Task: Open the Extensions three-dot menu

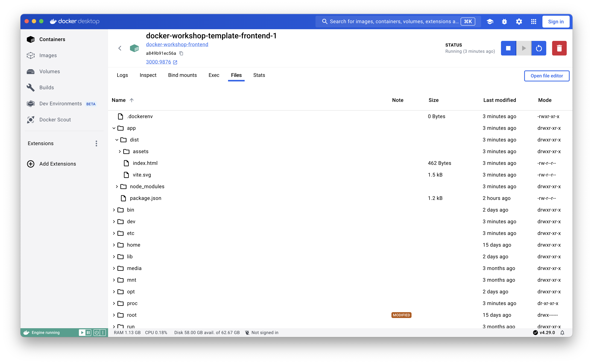Action: pyautogui.click(x=96, y=143)
